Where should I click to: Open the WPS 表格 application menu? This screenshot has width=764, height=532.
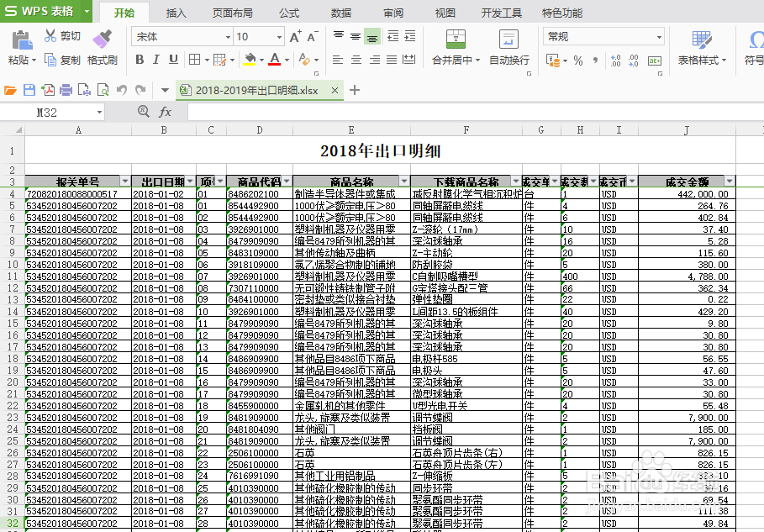(40, 11)
